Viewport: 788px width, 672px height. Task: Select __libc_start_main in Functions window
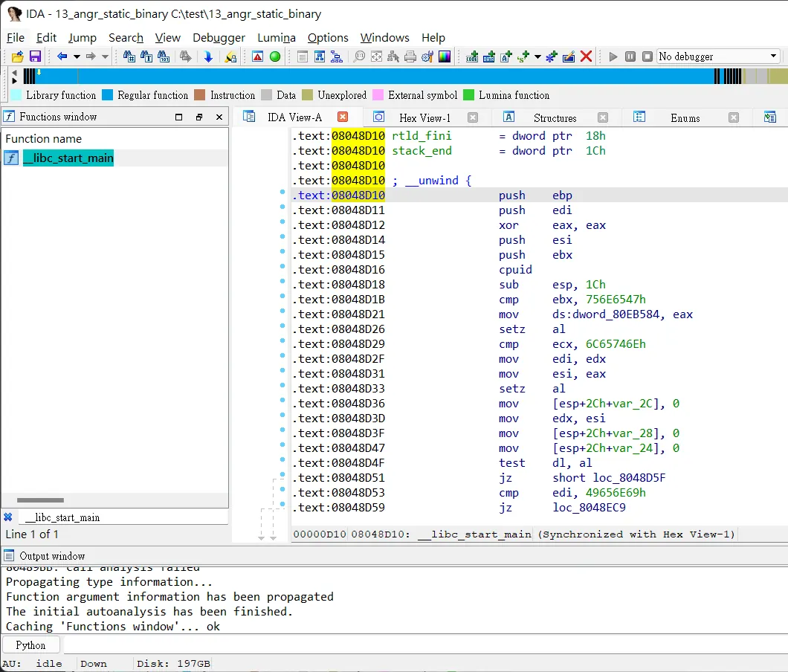tap(68, 158)
